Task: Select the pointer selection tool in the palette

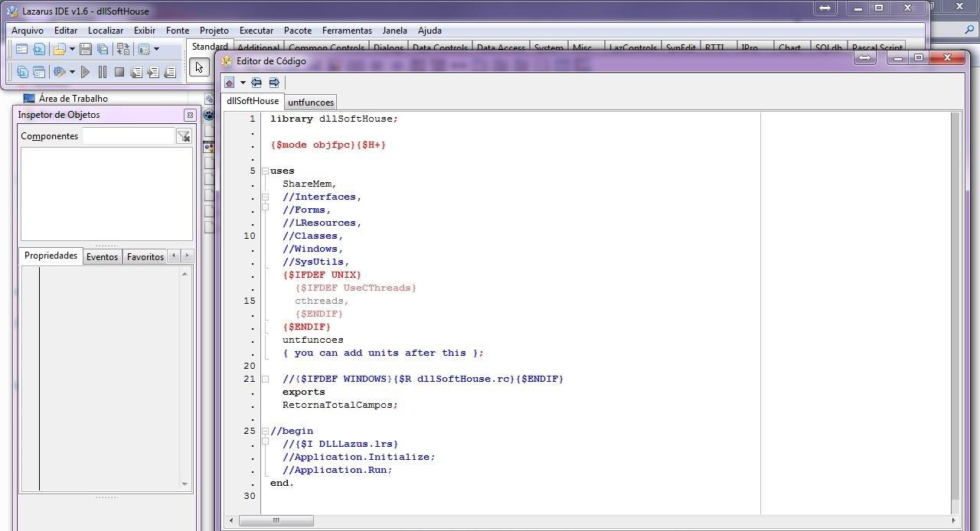Action: pos(199,67)
